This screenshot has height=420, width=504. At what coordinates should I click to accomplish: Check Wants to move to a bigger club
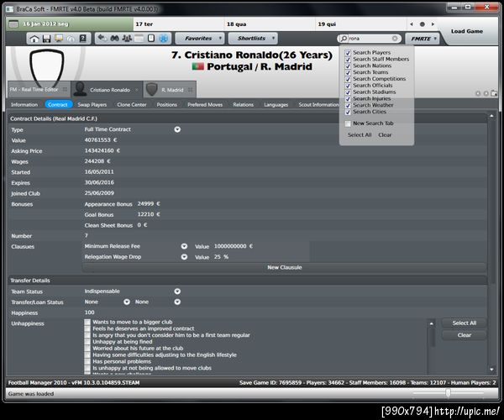[87, 322]
